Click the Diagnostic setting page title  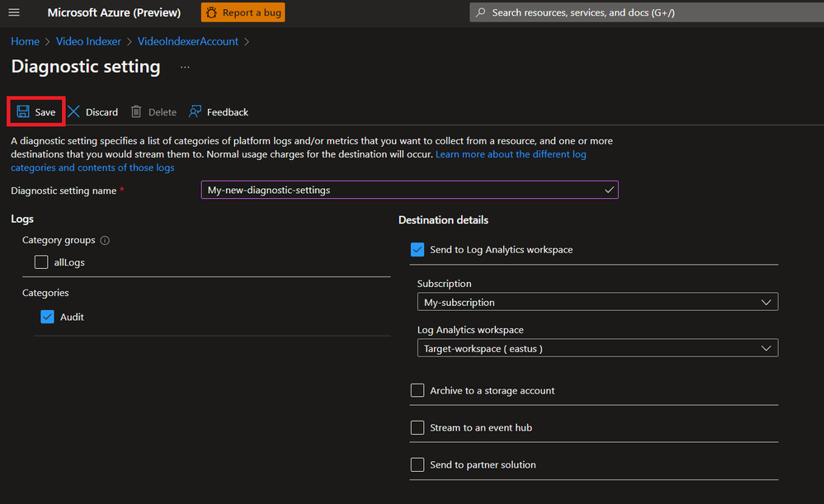pos(86,66)
